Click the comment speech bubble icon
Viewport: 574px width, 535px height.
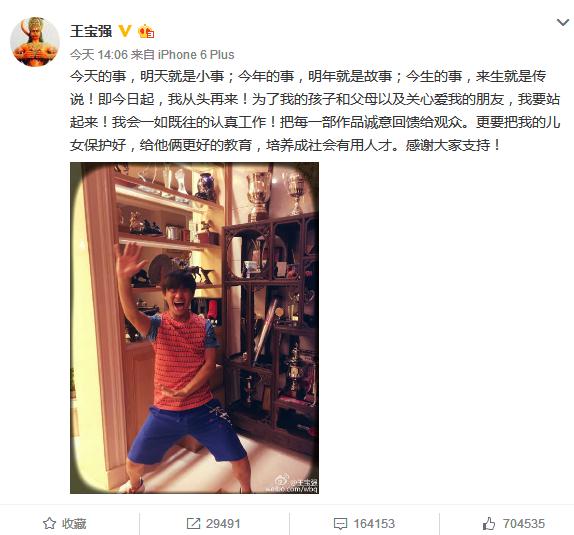340,524
